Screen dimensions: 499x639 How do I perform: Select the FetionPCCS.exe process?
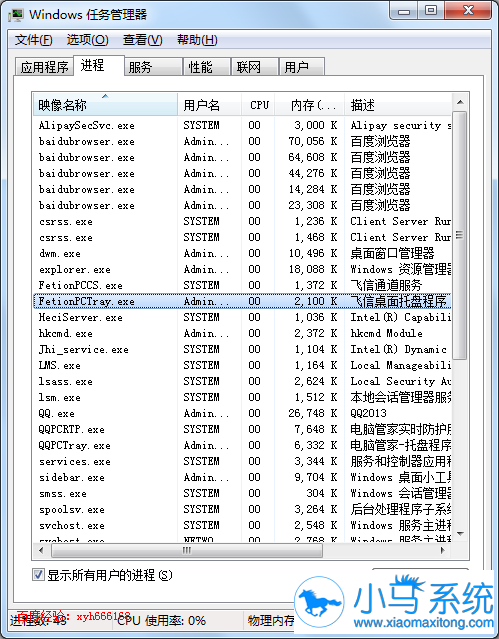tap(242, 285)
